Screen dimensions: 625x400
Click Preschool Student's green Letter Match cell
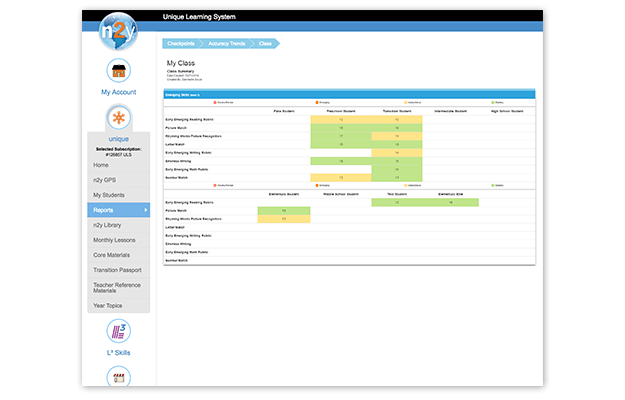(x=341, y=144)
